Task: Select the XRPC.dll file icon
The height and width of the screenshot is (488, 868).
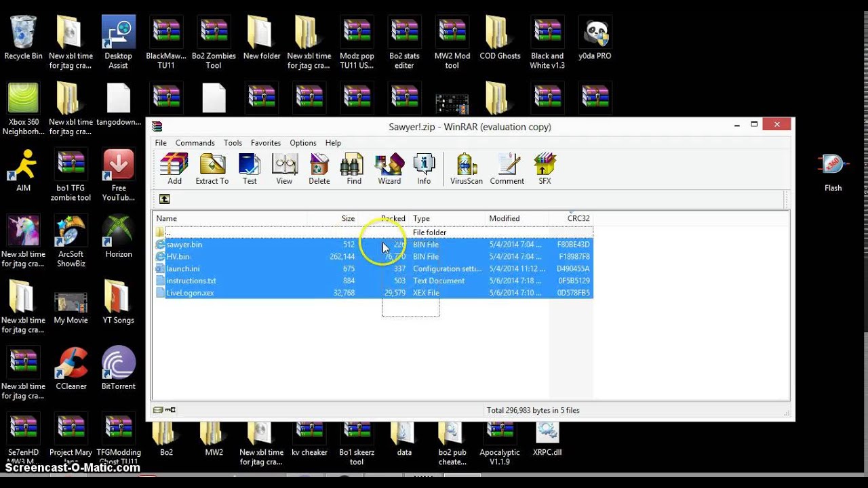Action: tap(547, 439)
